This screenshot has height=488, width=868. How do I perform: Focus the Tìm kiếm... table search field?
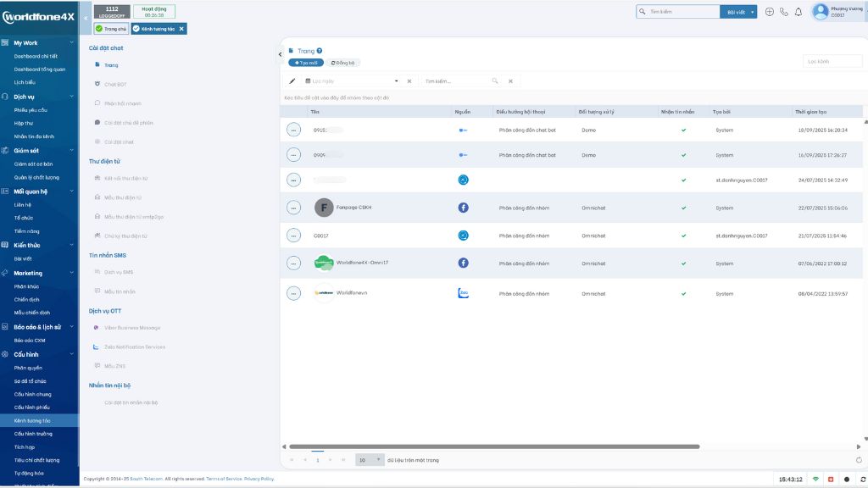458,81
